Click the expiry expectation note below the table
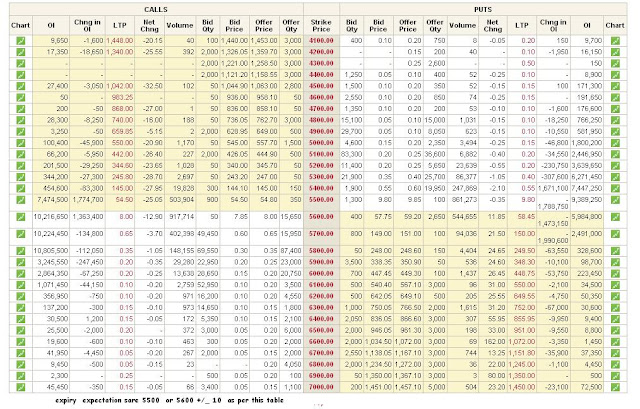This screenshot has height=409, width=640. [169, 400]
